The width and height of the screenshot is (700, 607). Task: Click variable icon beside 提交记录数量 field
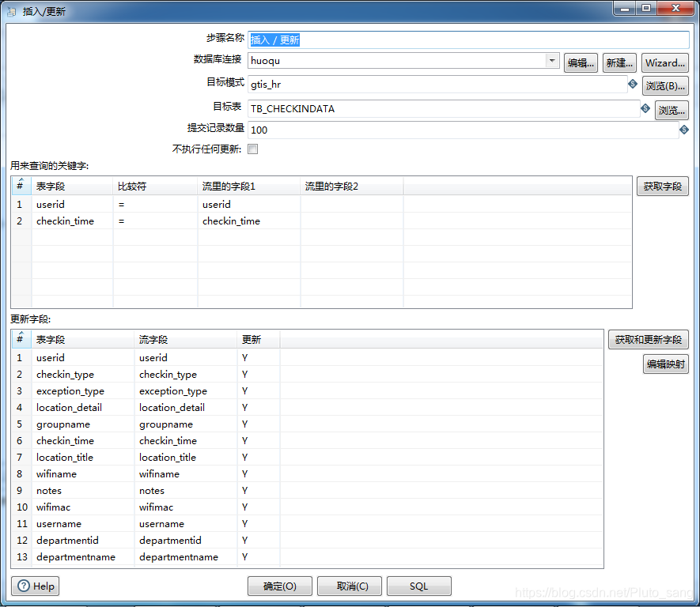684,130
